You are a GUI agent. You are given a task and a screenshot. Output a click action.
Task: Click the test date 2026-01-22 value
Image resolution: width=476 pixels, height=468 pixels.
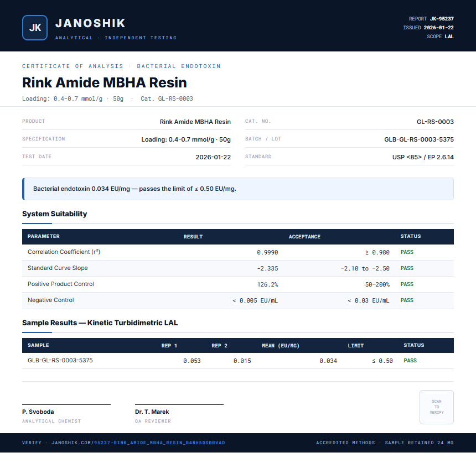click(213, 157)
